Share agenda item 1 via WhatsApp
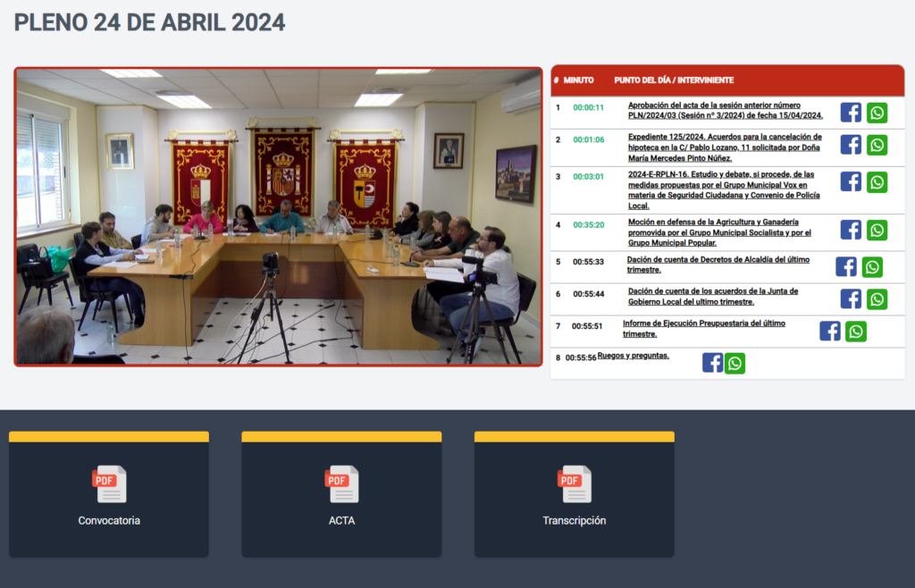 [x=877, y=113]
